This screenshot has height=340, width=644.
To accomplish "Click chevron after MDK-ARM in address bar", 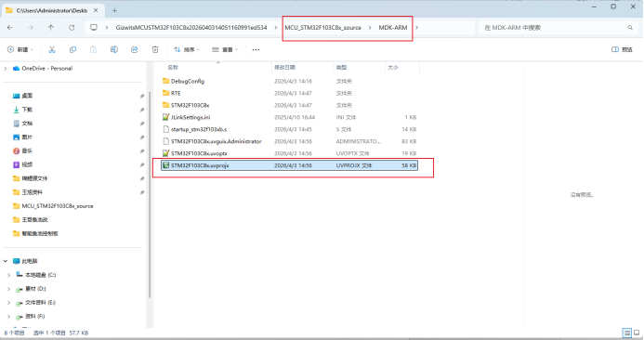I will point(416,28).
